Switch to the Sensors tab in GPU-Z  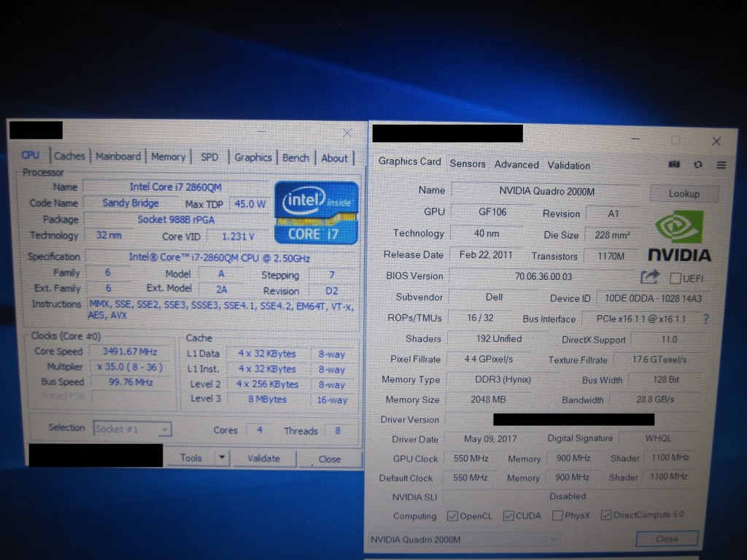468,164
